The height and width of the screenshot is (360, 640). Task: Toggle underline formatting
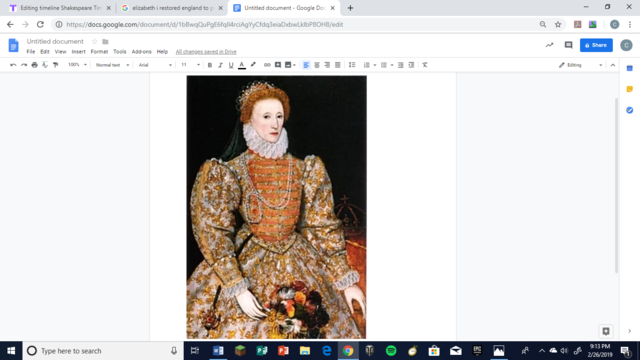pos(231,65)
